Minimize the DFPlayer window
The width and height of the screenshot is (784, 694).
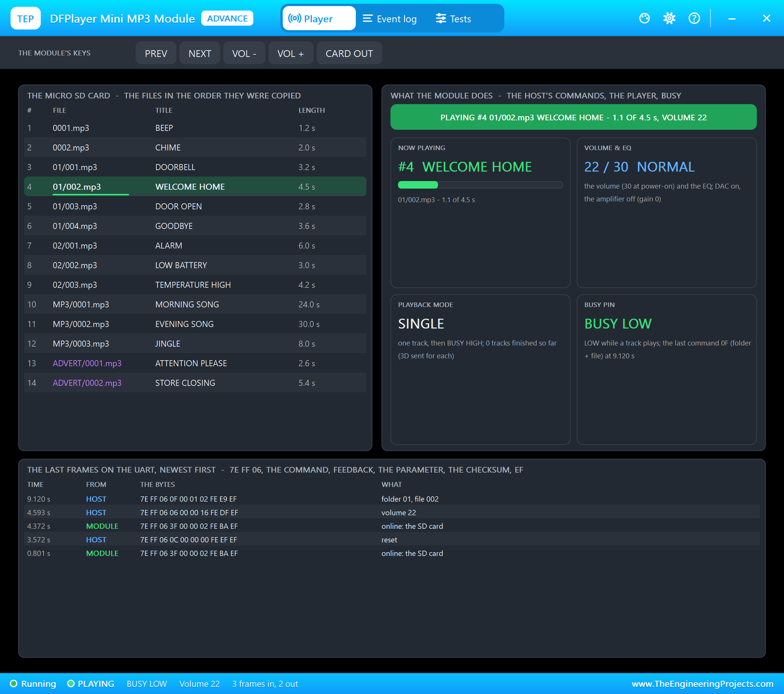732,18
